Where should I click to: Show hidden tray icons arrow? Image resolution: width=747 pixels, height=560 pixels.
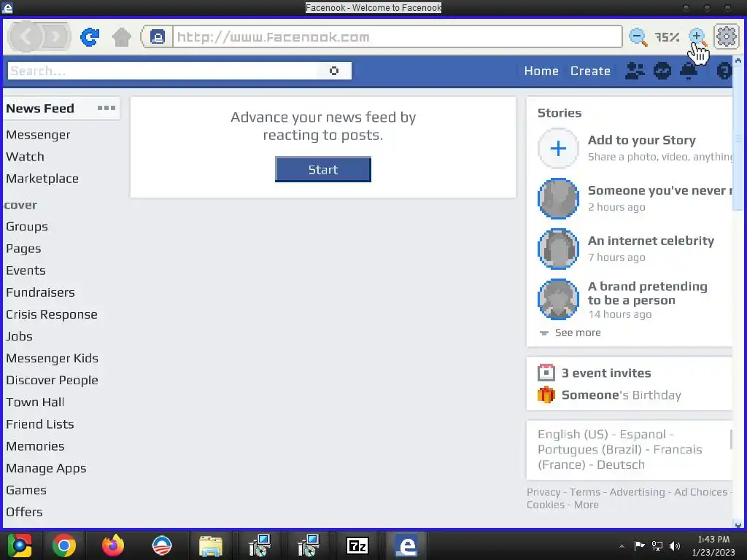click(622, 545)
